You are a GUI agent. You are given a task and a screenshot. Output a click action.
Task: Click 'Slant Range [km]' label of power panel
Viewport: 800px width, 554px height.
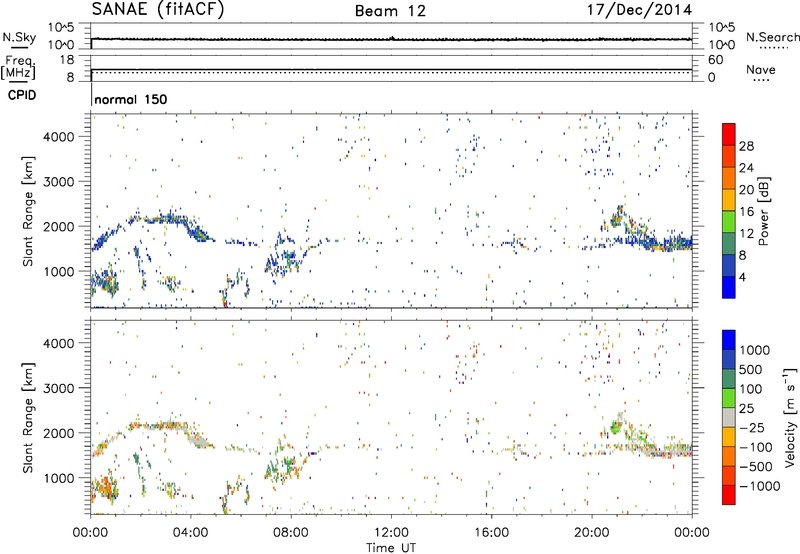click(28, 211)
